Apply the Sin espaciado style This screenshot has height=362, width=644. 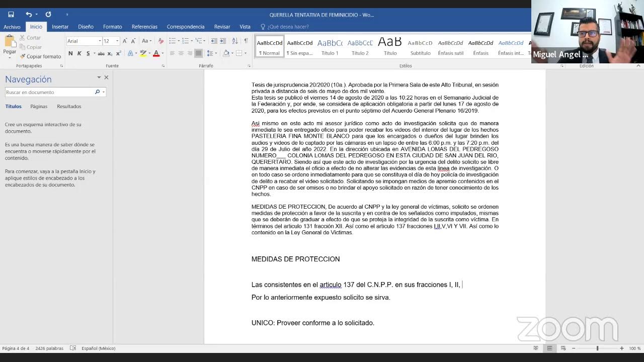(300, 47)
